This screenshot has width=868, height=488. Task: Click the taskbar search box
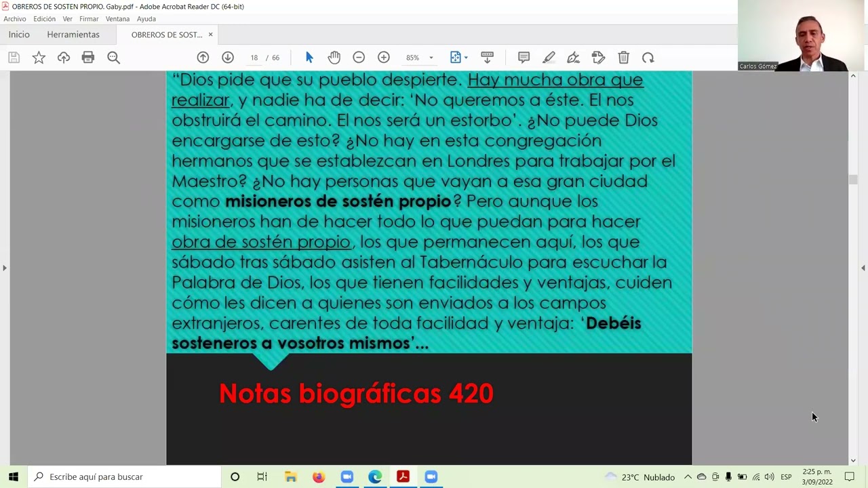(x=125, y=476)
